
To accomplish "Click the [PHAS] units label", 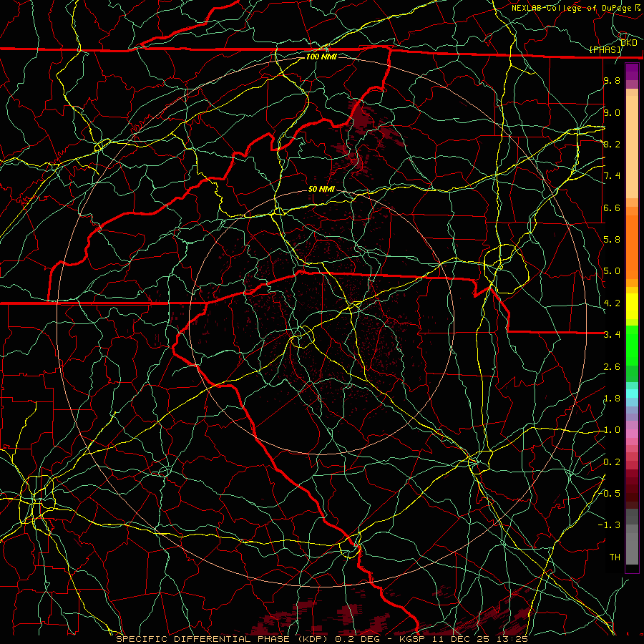I will (605, 49).
